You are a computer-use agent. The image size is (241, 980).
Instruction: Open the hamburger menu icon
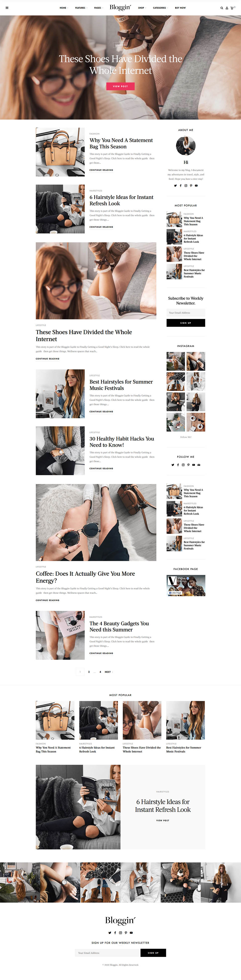point(7,8)
